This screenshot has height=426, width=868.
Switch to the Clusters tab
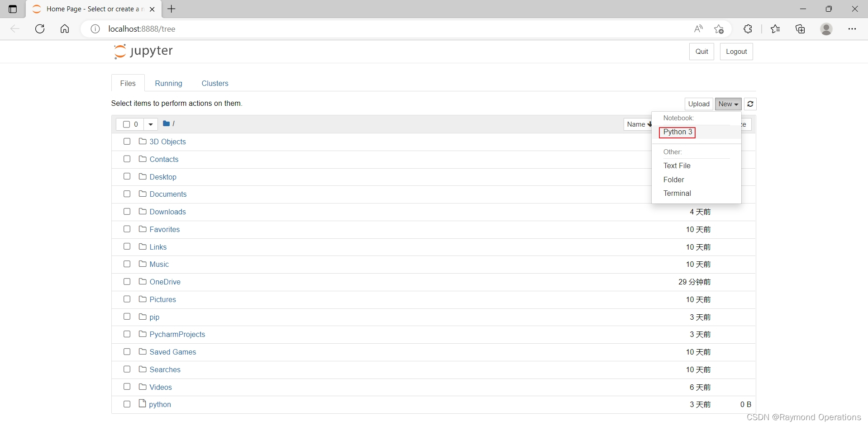[215, 83]
